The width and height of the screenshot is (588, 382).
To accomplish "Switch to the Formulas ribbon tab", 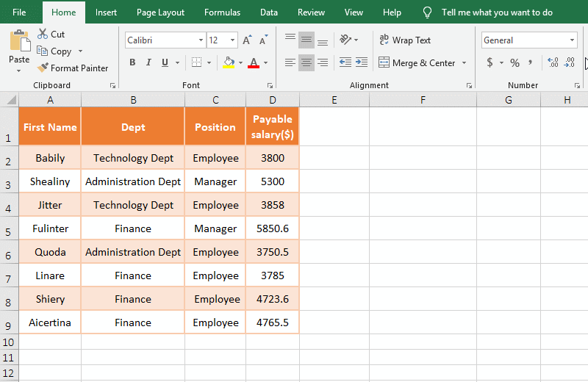I will (x=222, y=12).
